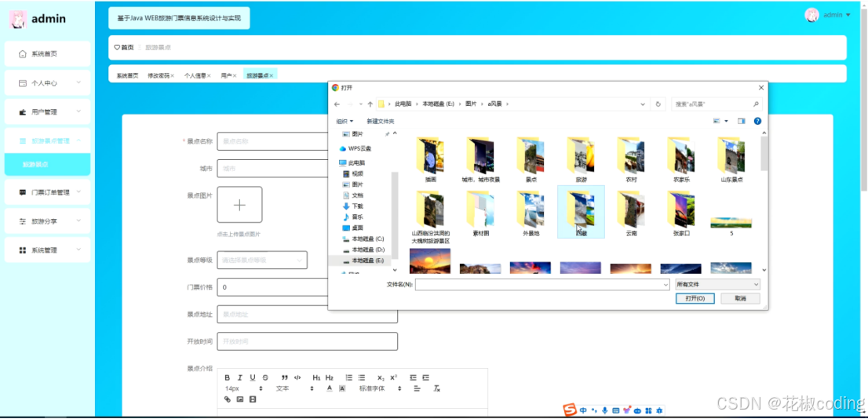Underline text in the rich editor
Image resolution: width=868 pixels, height=419 pixels.
click(x=253, y=377)
